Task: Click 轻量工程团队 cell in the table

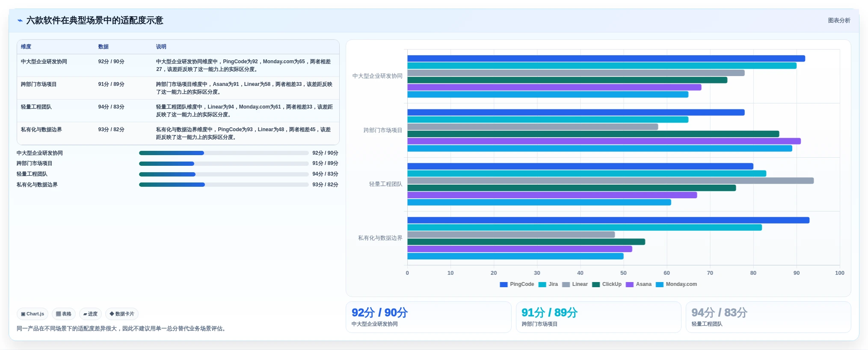Action: pos(36,107)
